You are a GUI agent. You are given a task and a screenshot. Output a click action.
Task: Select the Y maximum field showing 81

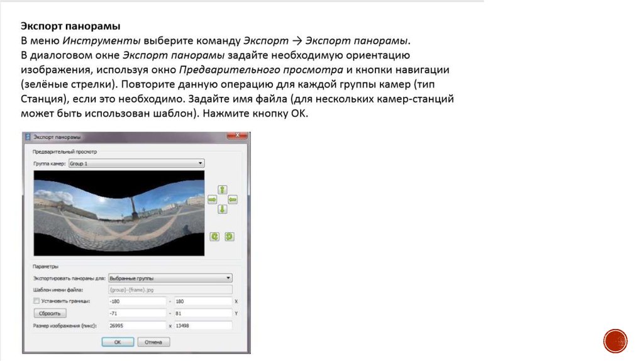(x=203, y=313)
